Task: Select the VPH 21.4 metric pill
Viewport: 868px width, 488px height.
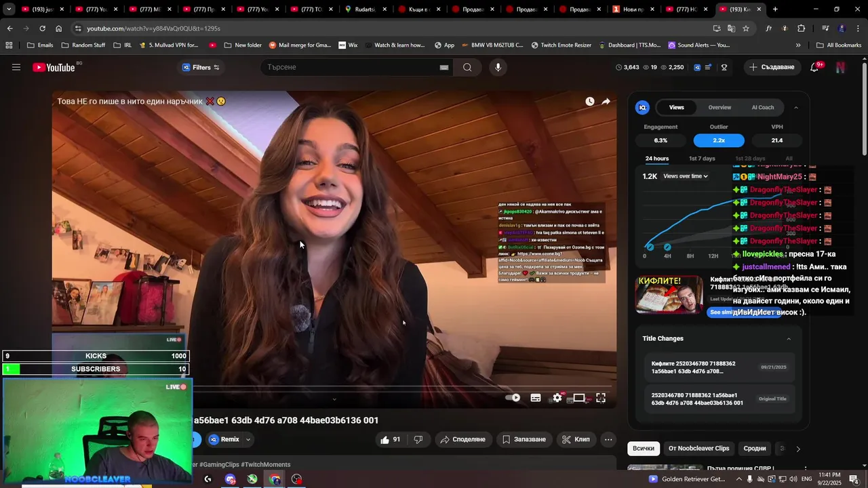Action: click(777, 140)
